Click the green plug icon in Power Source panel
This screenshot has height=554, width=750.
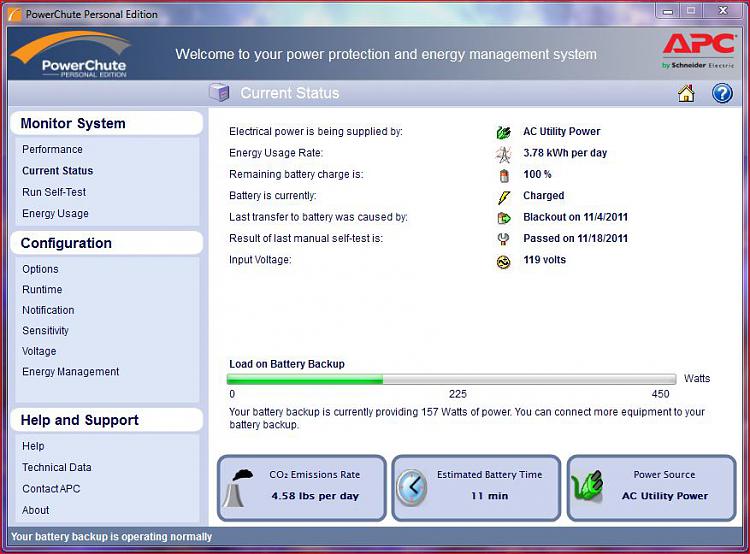587,487
